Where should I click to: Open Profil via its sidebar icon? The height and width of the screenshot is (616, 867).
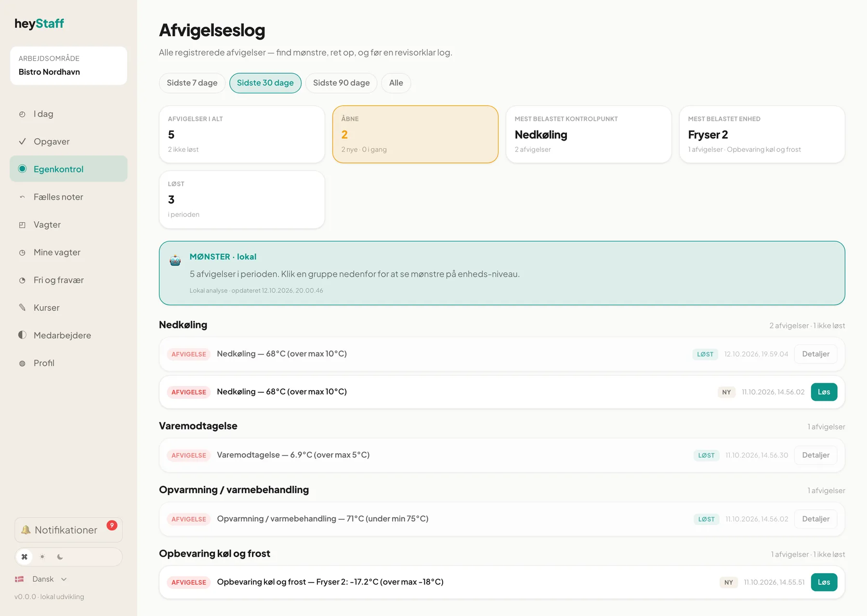(x=22, y=363)
